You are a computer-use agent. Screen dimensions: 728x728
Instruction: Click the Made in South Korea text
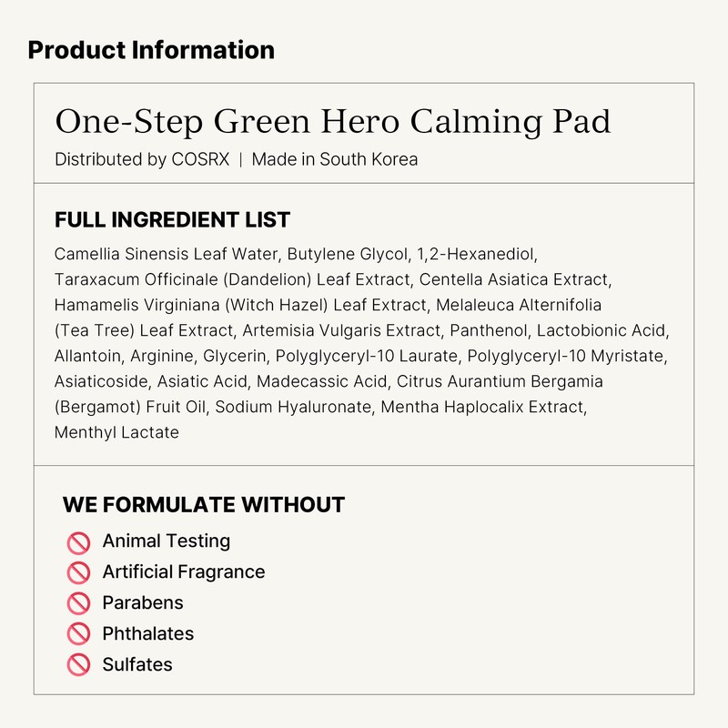(x=335, y=159)
